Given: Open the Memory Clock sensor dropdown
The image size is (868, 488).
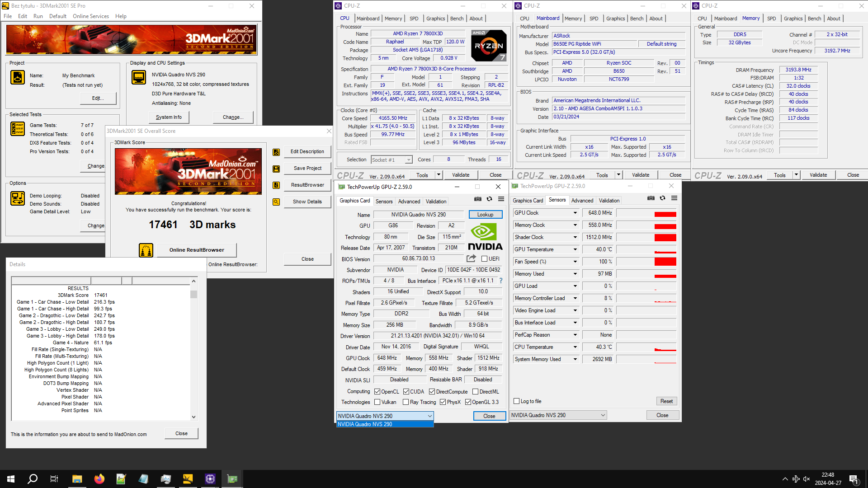Looking at the screenshot, I should pyautogui.click(x=575, y=225).
